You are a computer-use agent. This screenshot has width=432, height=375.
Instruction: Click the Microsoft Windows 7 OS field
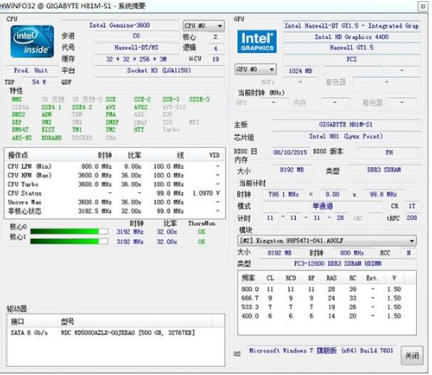coord(321,351)
